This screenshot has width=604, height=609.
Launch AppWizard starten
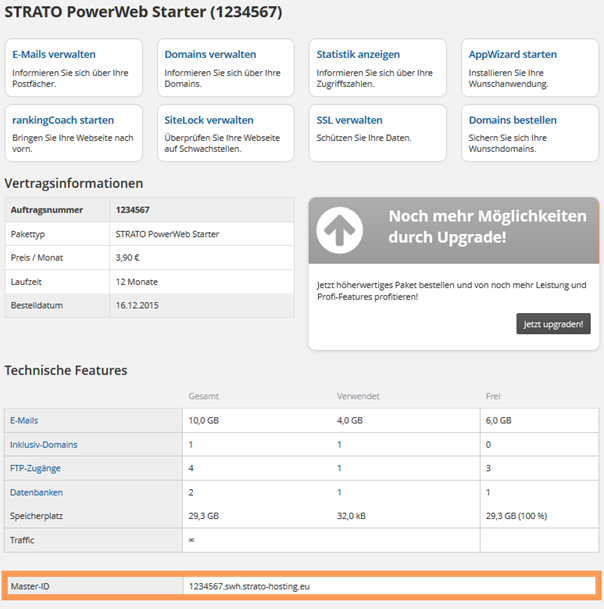point(512,55)
